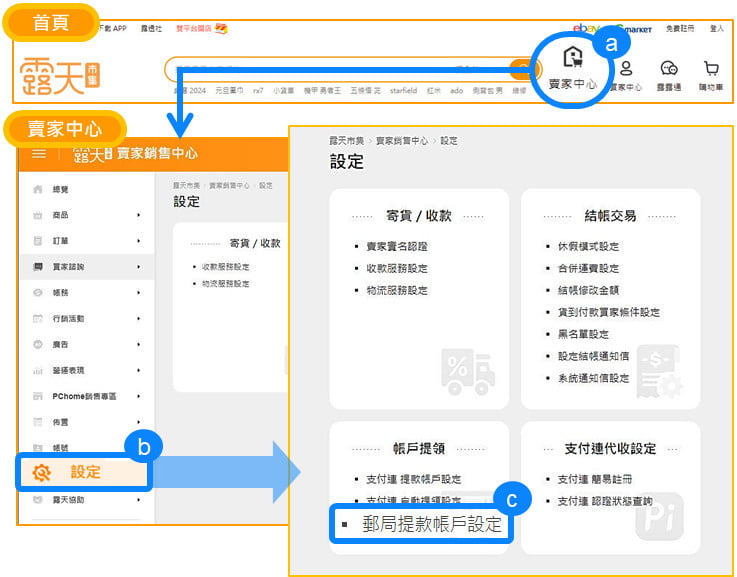Image resolution: width=737 pixels, height=577 pixels.
Task: Open 郵局提款帳戶設定 link
Action: tap(431, 524)
